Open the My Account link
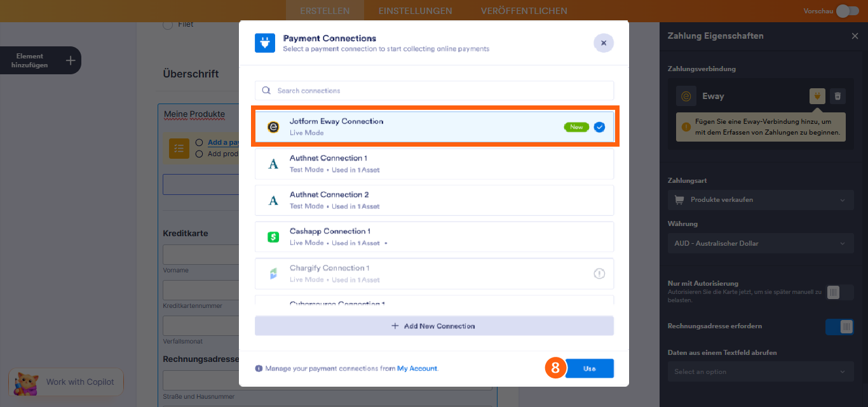 417,368
